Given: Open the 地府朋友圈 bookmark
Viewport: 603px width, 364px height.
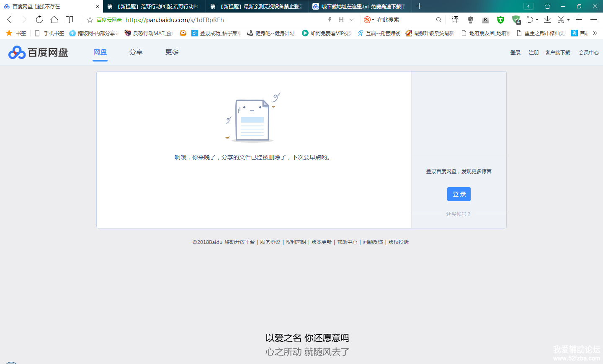Looking at the screenshot, I should coord(485,33).
